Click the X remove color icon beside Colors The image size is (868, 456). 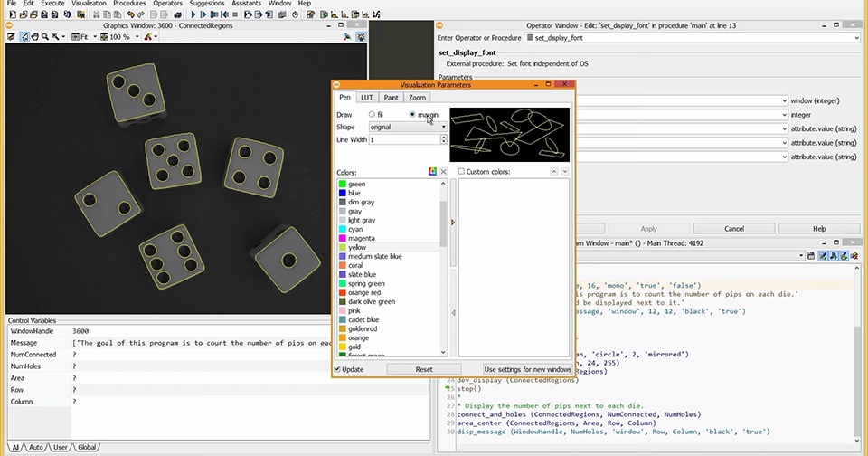coord(443,172)
